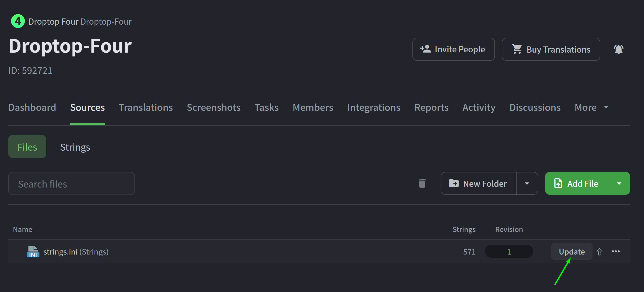Click the INI file type icon
Viewport: 644px width, 292px height.
point(33,252)
